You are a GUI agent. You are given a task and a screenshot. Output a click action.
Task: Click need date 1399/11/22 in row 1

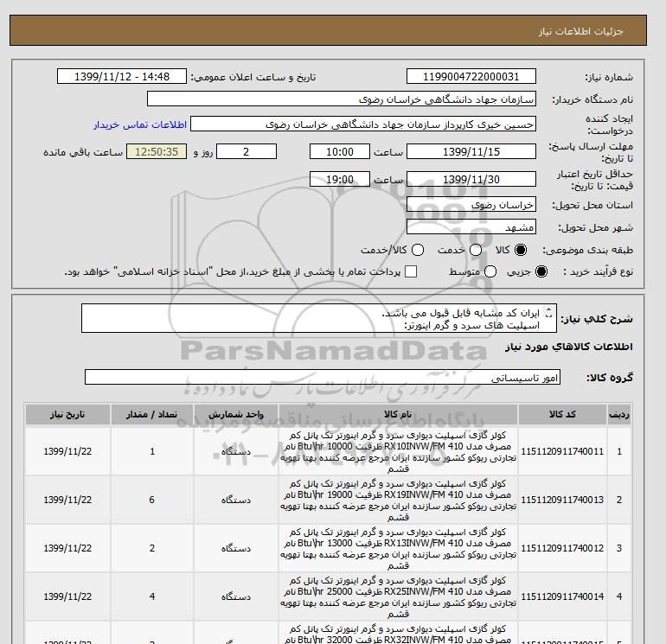pyautogui.click(x=67, y=451)
